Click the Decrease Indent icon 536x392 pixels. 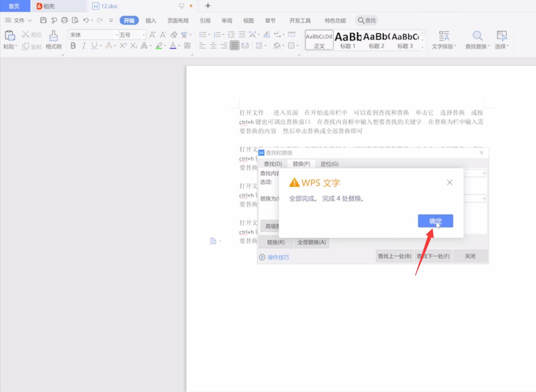pos(231,35)
